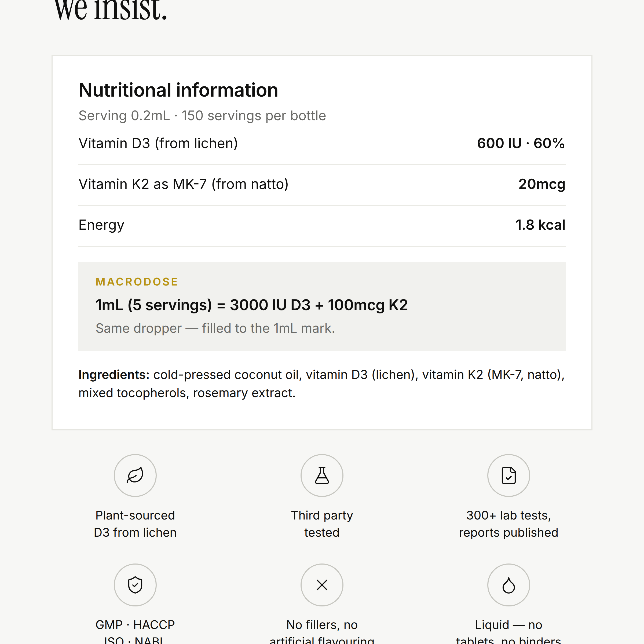Click the Energy row label
Image resolution: width=644 pixels, height=644 pixels.
pos(101,225)
